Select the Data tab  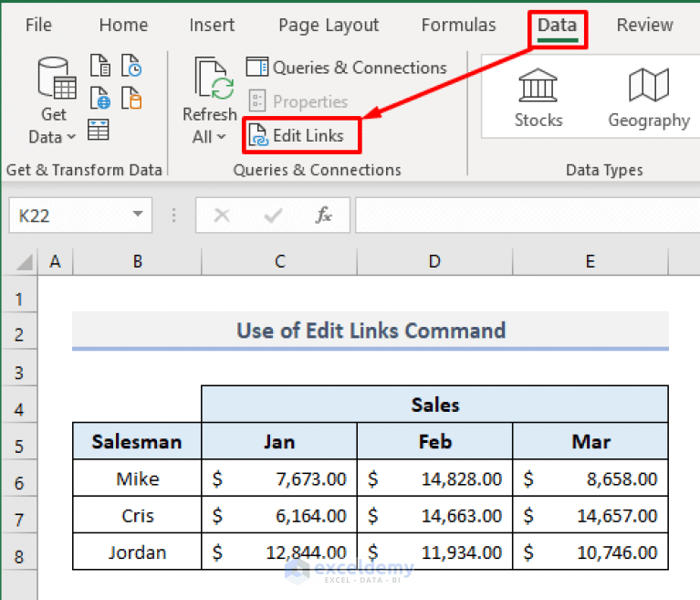pos(557,25)
